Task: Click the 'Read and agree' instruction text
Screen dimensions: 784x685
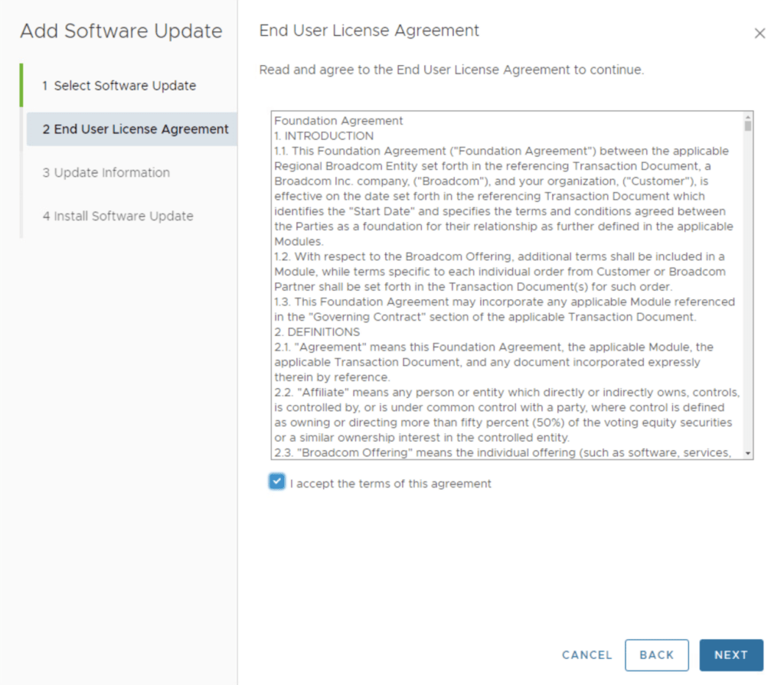Action: (x=451, y=70)
